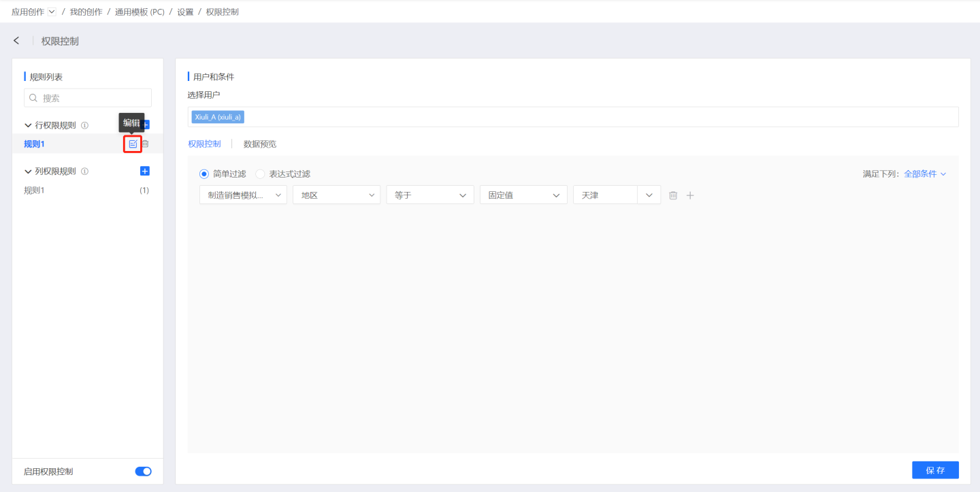Click info icon next to 行权限规则
980x492 pixels.
coord(85,125)
